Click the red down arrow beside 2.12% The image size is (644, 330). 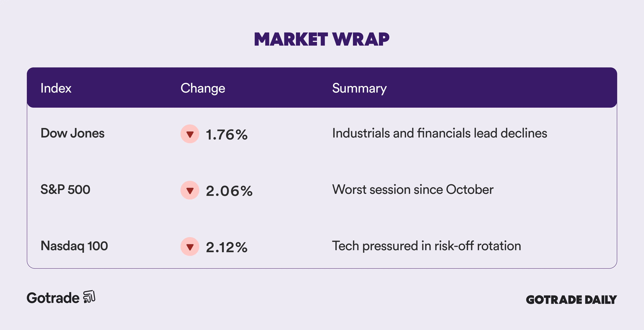[190, 246]
